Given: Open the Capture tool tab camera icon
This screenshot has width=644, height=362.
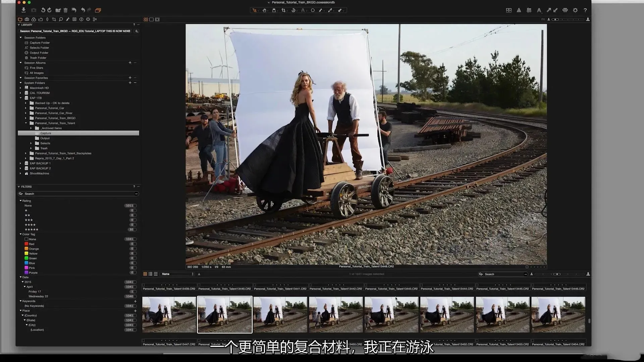Looking at the screenshot, I should coord(27,19).
